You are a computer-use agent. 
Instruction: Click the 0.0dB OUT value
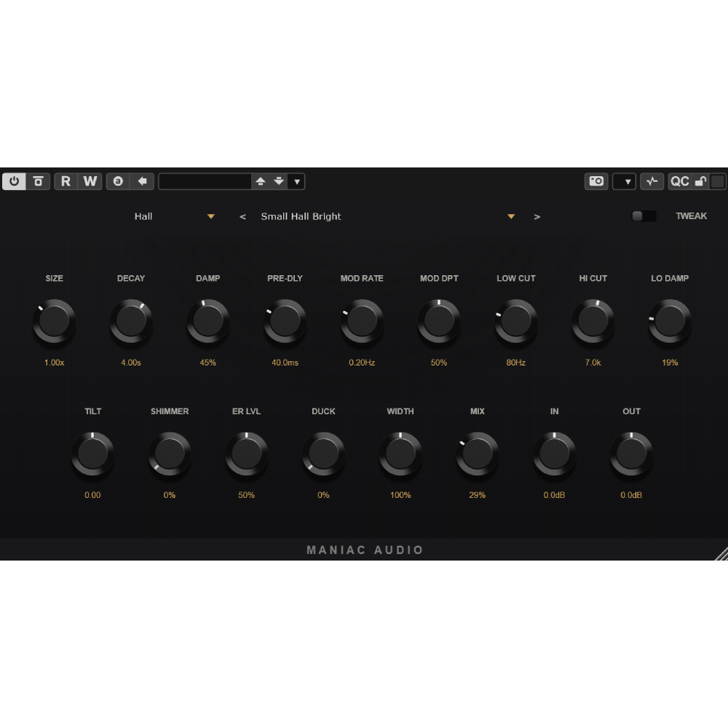coord(631,495)
